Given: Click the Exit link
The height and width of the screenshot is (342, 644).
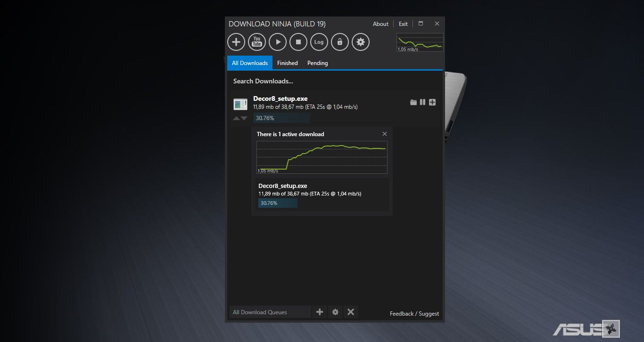Looking at the screenshot, I should (403, 24).
